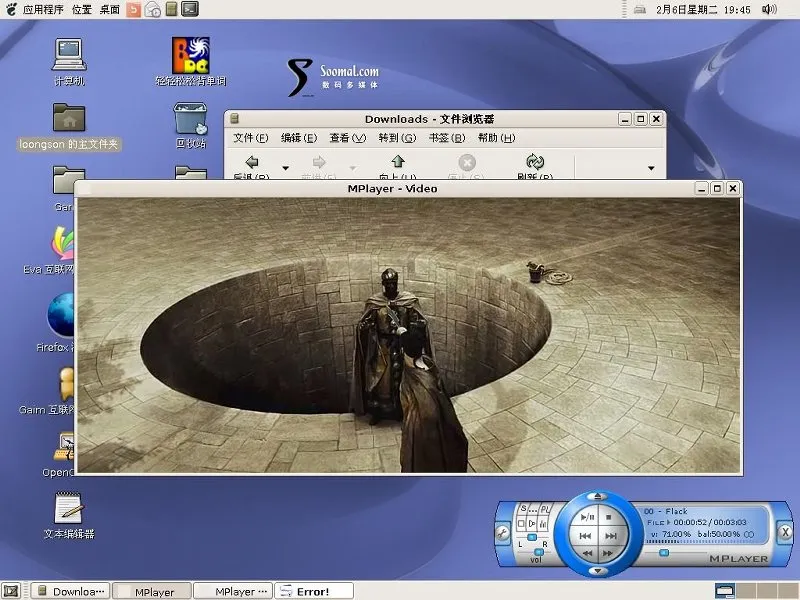800x600 pixels.
Task: Open the MPlayer playlist PL button
Action: 545,509
